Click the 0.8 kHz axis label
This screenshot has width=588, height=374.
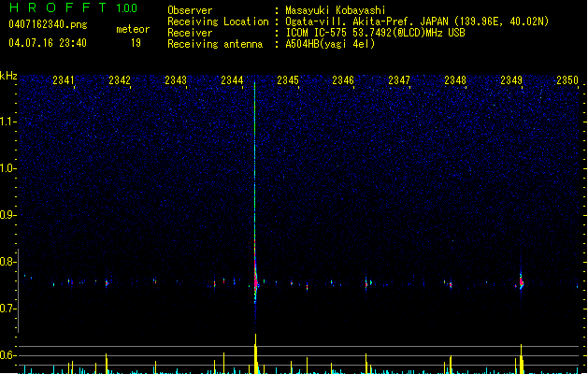(x=7, y=262)
